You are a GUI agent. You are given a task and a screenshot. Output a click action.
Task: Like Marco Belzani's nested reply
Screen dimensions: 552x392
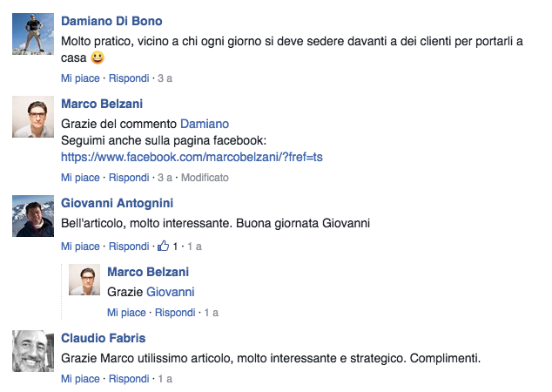coord(126,313)
